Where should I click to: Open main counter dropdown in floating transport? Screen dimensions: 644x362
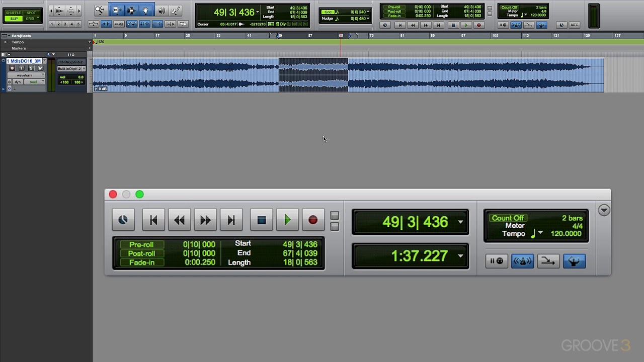click(460, 222)
